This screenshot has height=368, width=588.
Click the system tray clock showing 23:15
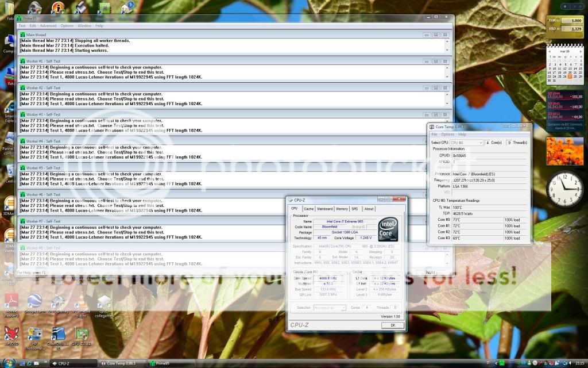click(580, 363)
